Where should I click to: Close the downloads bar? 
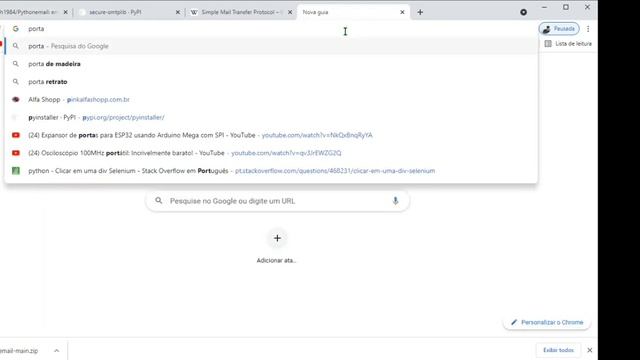(x=589, y=350)
